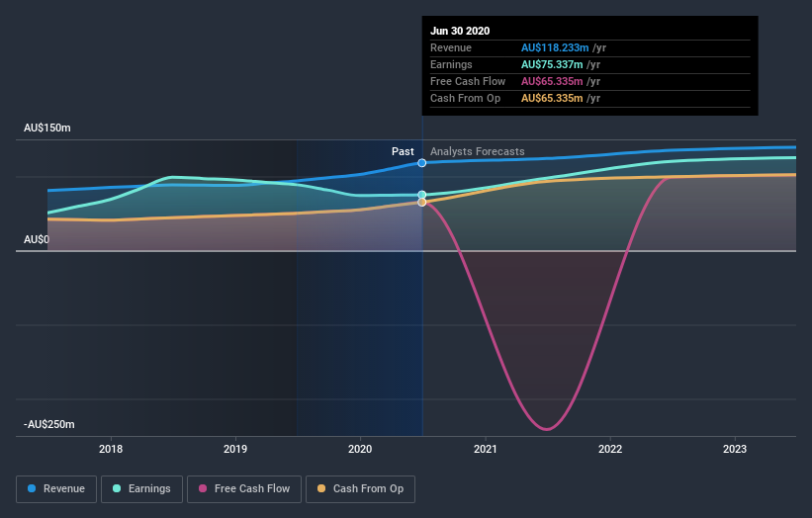Toggle the Revenue legend button
Viewport: 812px width, 518px height.
tap(56, 489)
